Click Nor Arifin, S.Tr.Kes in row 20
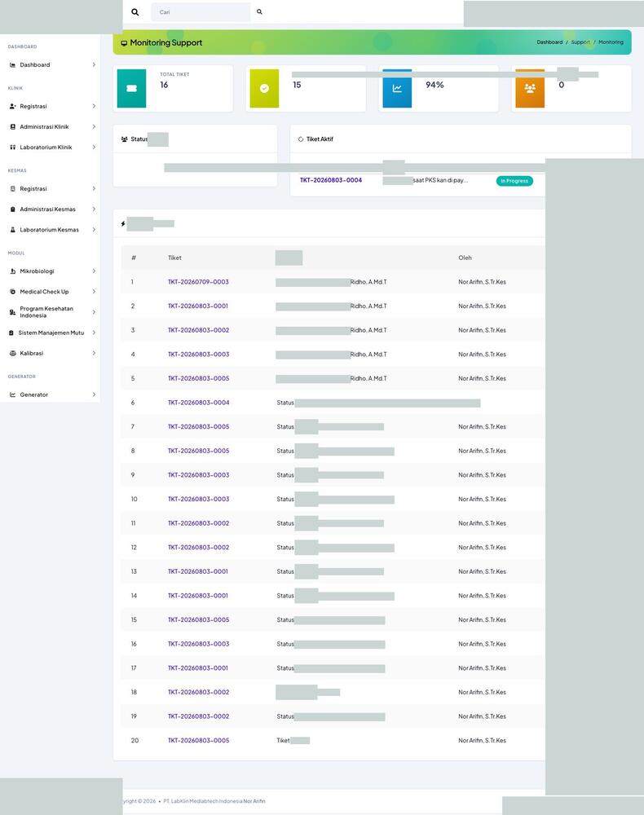644x815 pixels. 482,741
